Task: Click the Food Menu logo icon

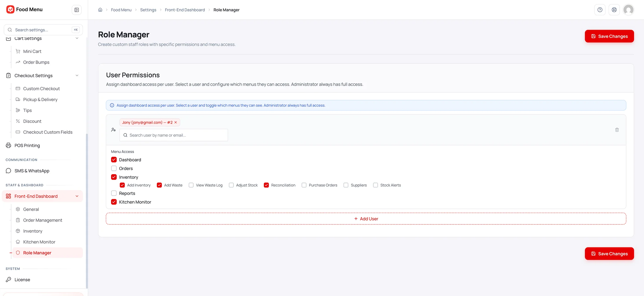Action: point(10,9)
